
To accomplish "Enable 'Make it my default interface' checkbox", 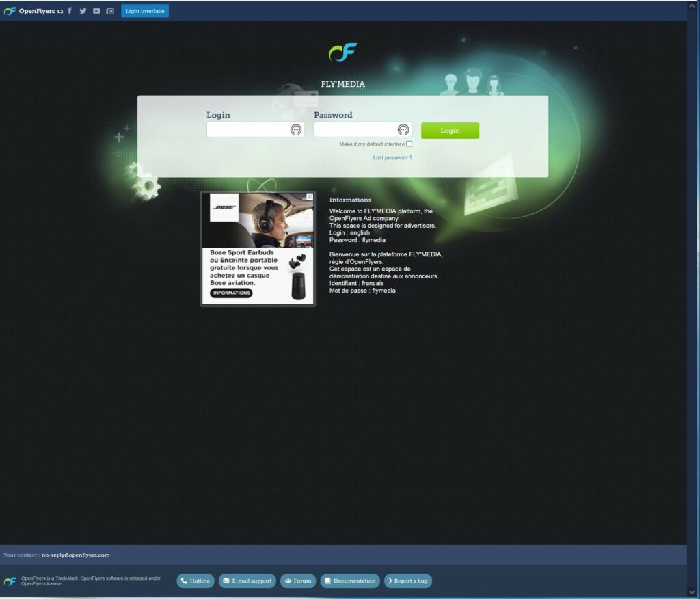I will tap(409, 144).
